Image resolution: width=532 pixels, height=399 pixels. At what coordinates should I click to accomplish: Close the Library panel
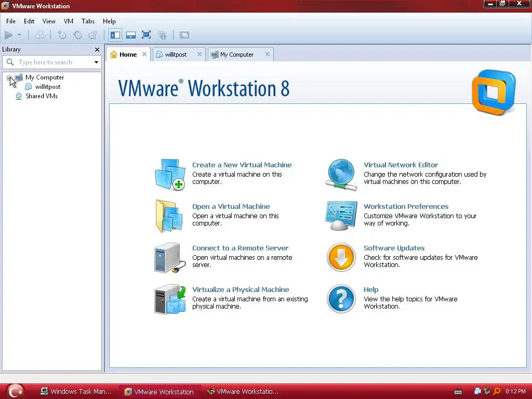(97, 49)
